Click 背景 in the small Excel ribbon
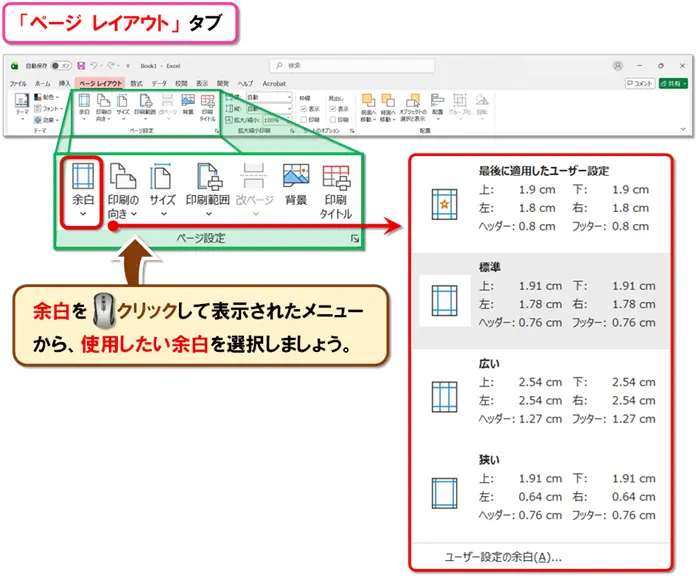This screenshot has height=580, width=700. pos(188,105)
